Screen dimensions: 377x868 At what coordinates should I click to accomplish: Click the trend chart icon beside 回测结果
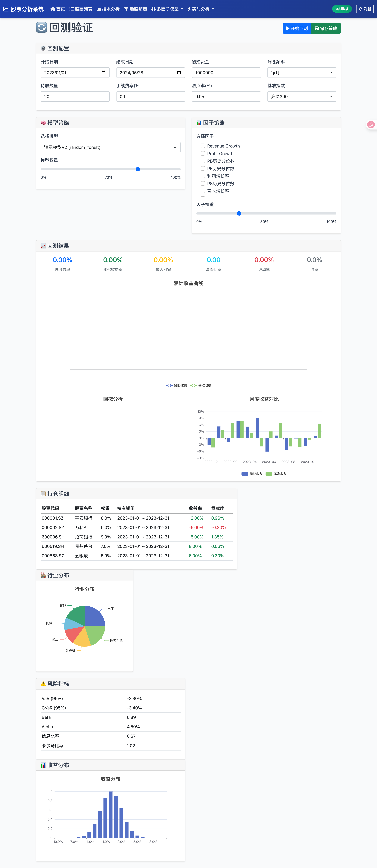tap(43, 246)
